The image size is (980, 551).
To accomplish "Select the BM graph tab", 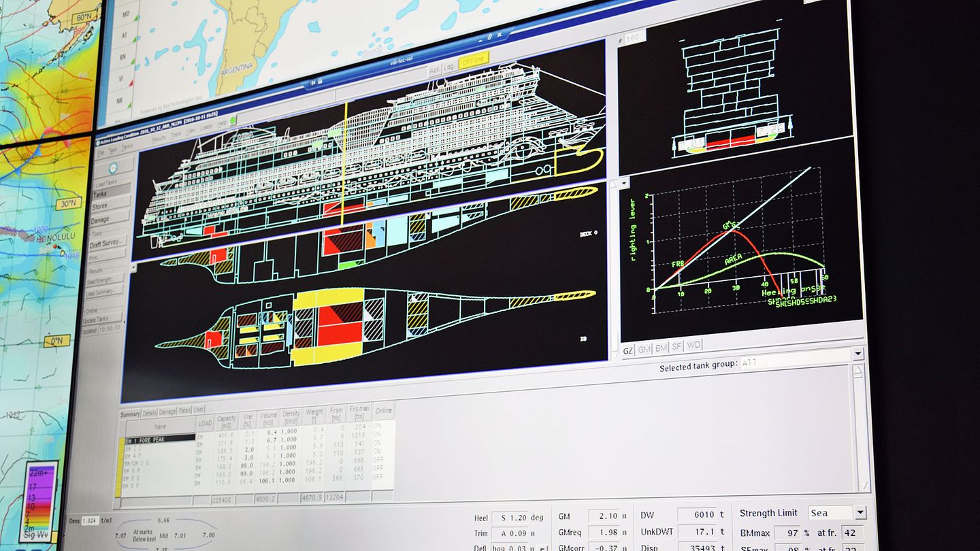I will tap(660, 348).
